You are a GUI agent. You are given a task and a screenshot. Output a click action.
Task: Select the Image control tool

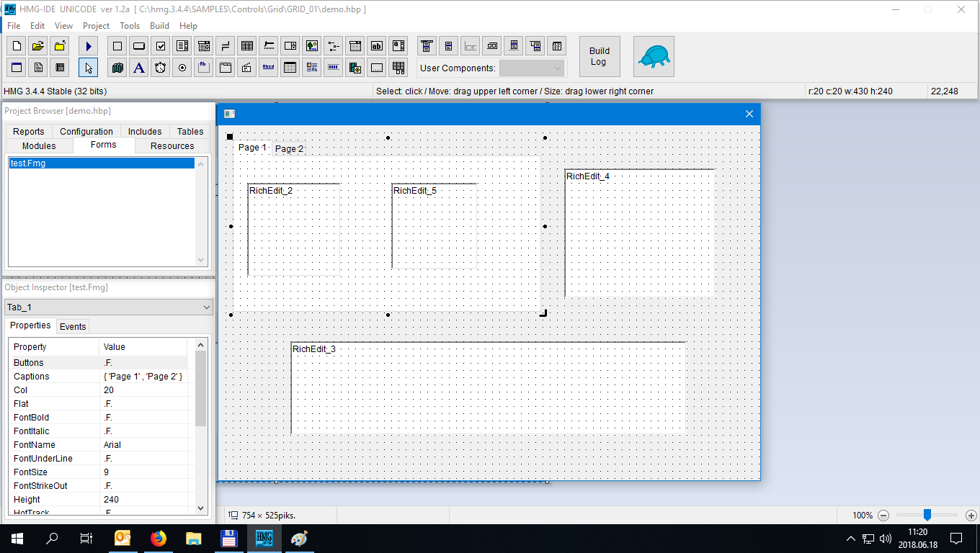coord(311,46)
